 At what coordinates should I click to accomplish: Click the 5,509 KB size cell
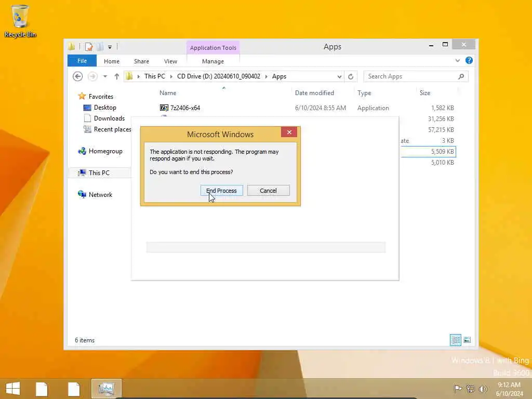pyautogui.click(x=443, y=151)
